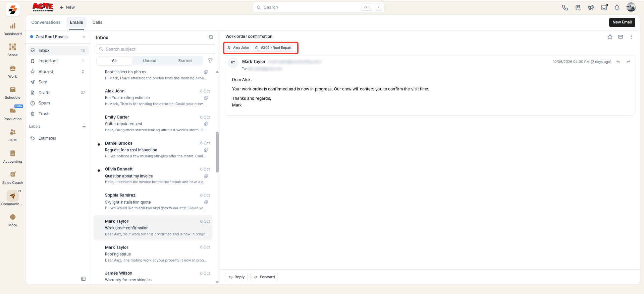Screen dimensions: 644x294
Task: Open Sophia Ramirez's Skylight installation quote
Action: coord(153,202)
